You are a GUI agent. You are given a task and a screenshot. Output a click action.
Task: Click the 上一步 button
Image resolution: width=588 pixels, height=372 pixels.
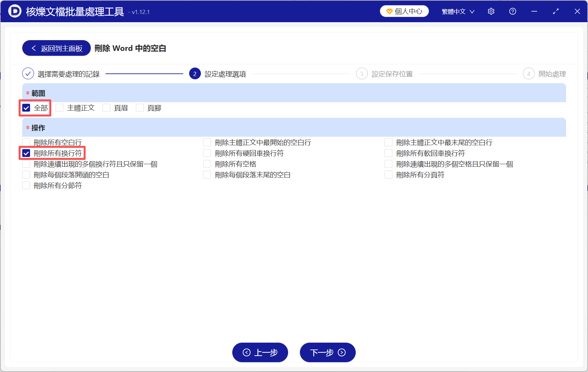(260, 353)
